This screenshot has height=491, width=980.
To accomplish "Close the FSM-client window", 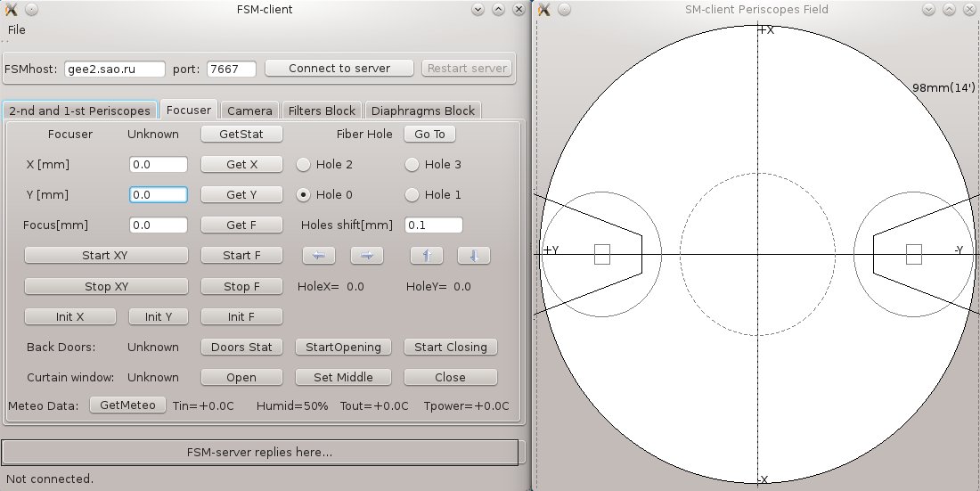I will pyautogui.click(x=519, y=10).
